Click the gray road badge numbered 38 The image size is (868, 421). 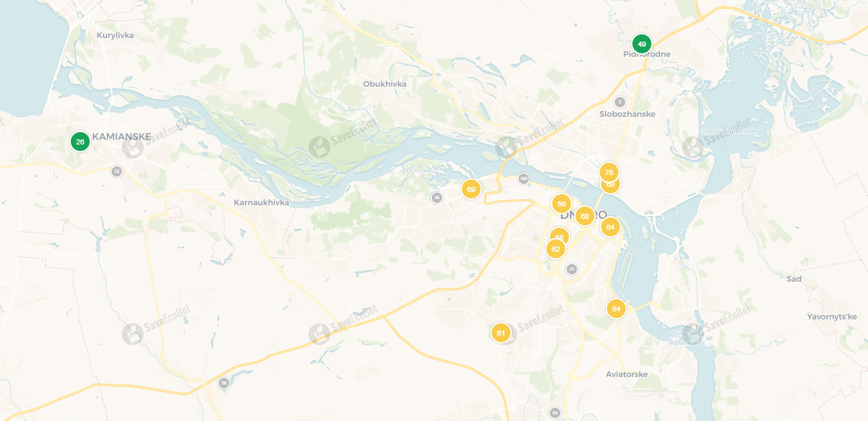[224, 383]
